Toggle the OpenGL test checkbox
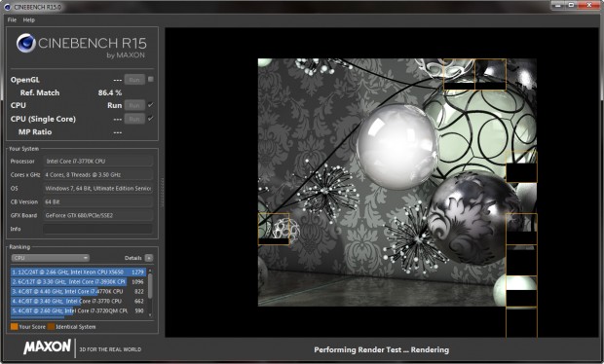Screen dimensions: 604x364 click(x=151, y=79)
